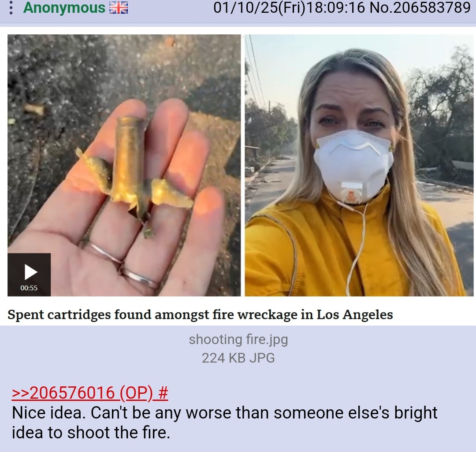This screenshot has height=452, width=476.
Task: Click the UK flag icon
Action: (x=119, y=7)
